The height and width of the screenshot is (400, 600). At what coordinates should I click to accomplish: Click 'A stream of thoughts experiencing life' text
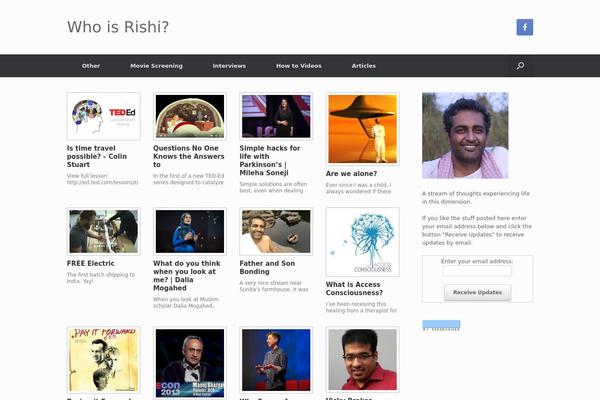476,198
